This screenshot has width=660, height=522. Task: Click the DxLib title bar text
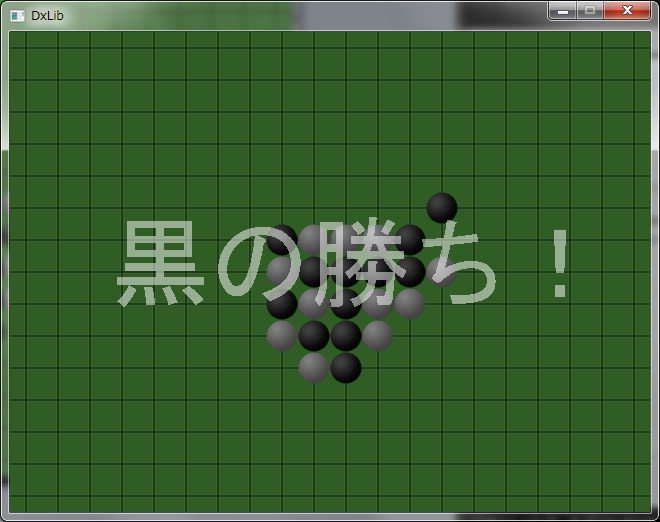point(47,15)
